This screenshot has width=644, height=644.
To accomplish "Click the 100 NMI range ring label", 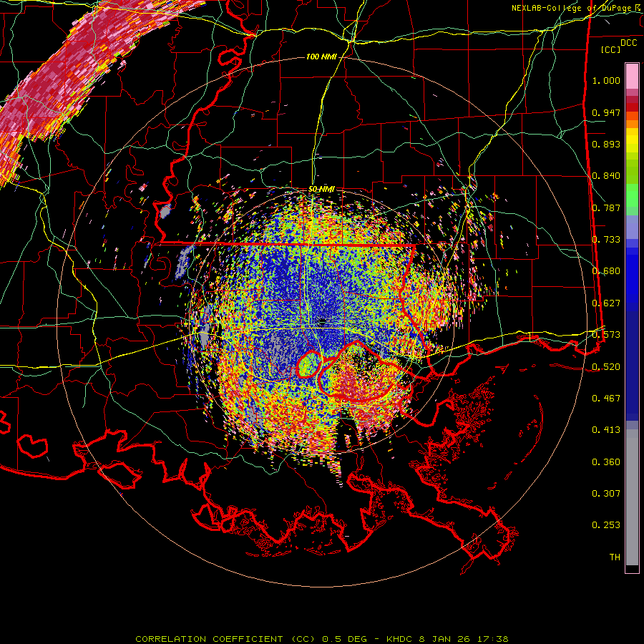I will (321, 57).
